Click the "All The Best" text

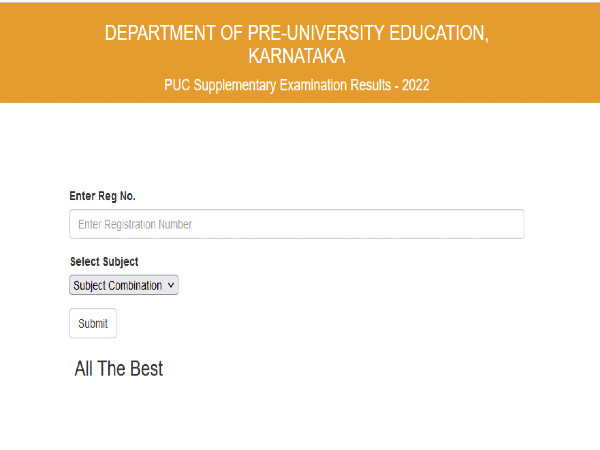pyautogui.click(x=118, y=369)
